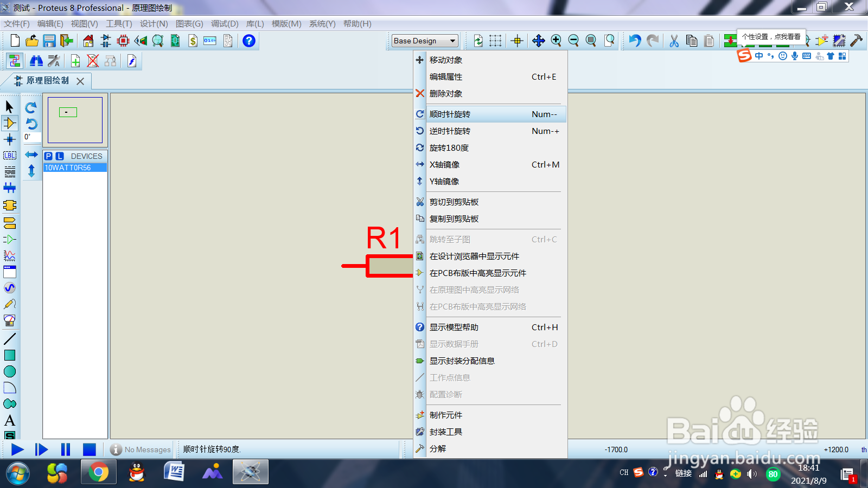868x488 pixels.
Task: Click the Home Page house icon
Action: pyautogui.click(x=88, y=41)
